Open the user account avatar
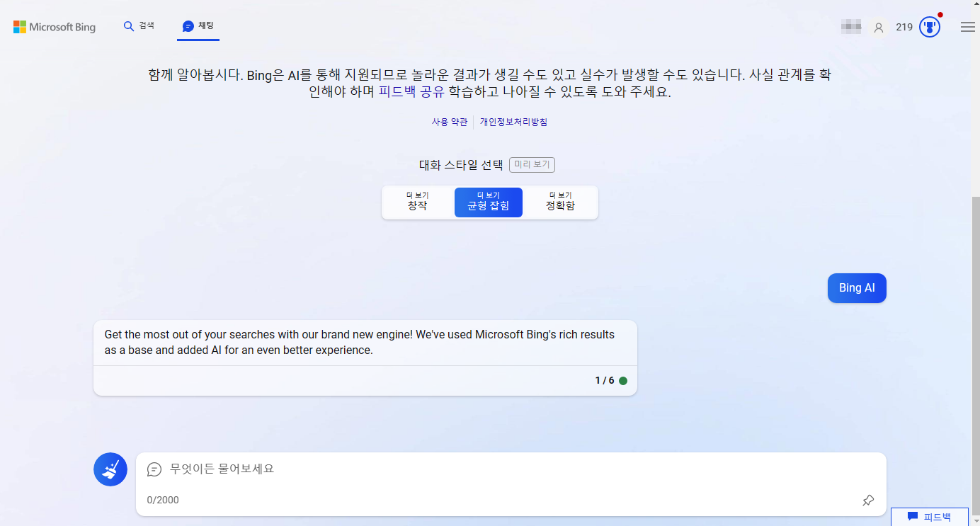The height and width of the screenshot is (526, 980). tap(879, 28)
